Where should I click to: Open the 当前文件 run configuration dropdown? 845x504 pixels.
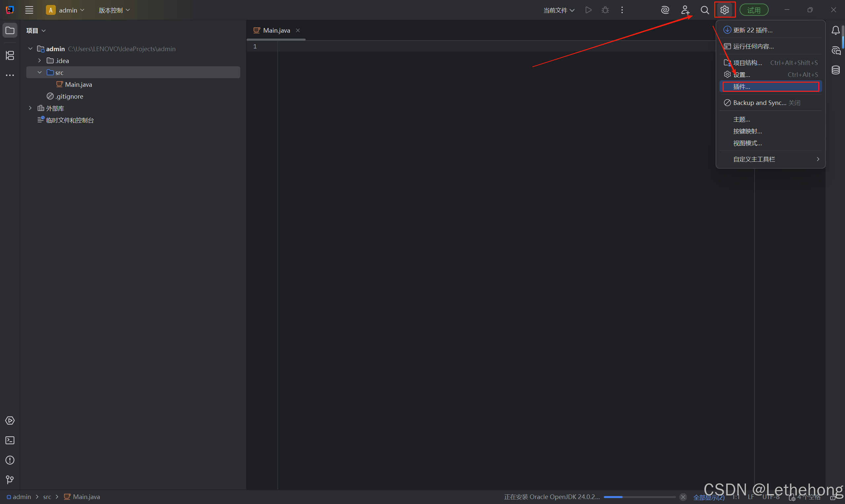tap(559, 10)
